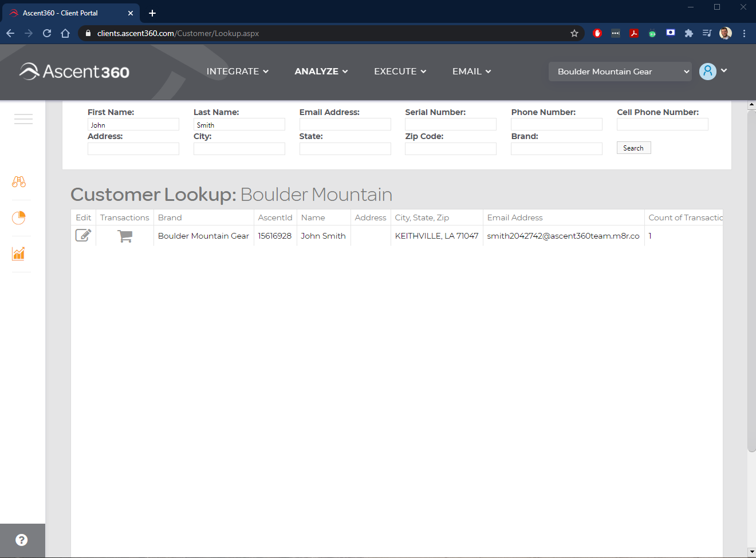The width and height of the screenshot is (756, 558).
Task: Select the KEITHVILLE, LA 71047 cell
Action: coord(436,236)
